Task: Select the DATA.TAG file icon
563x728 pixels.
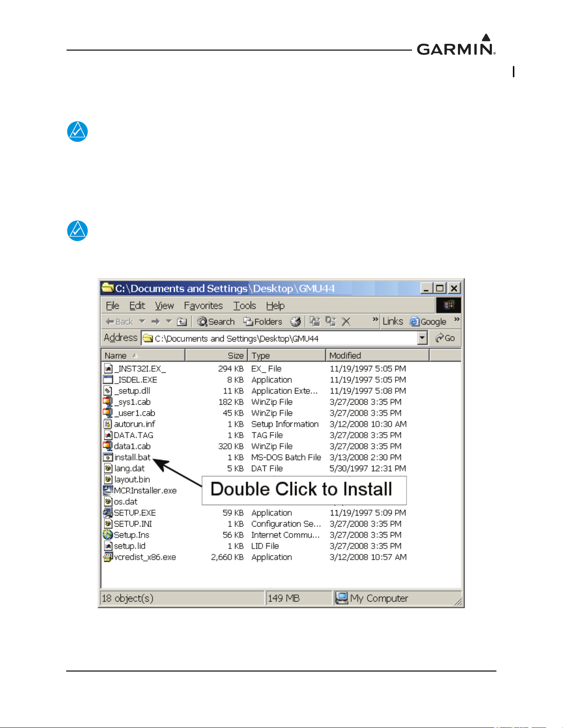Action: click(108, 435)
